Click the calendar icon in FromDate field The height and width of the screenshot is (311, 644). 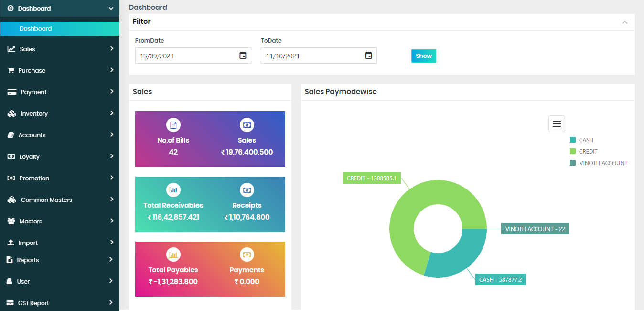pos(243,56)
